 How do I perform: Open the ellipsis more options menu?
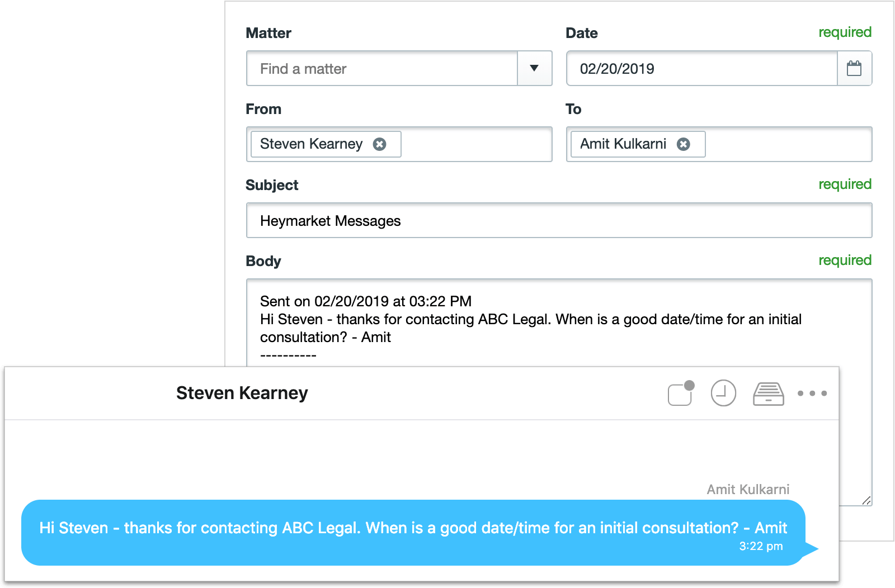(x=812, y=393)
